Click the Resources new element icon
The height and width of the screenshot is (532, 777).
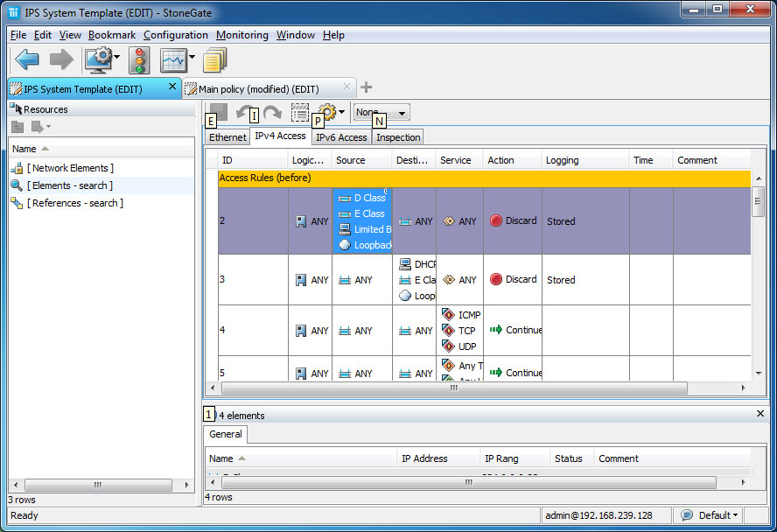(37, 127)
